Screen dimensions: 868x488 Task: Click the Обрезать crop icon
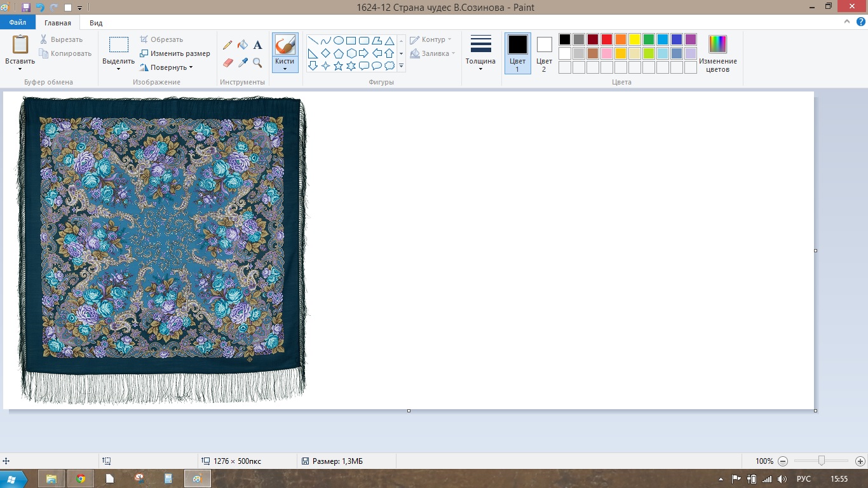[x=144, y=39]
